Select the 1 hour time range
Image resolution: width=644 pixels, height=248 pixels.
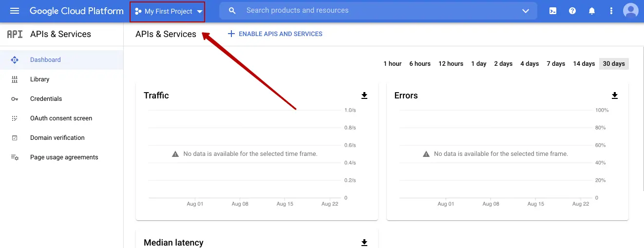(392, 64)
